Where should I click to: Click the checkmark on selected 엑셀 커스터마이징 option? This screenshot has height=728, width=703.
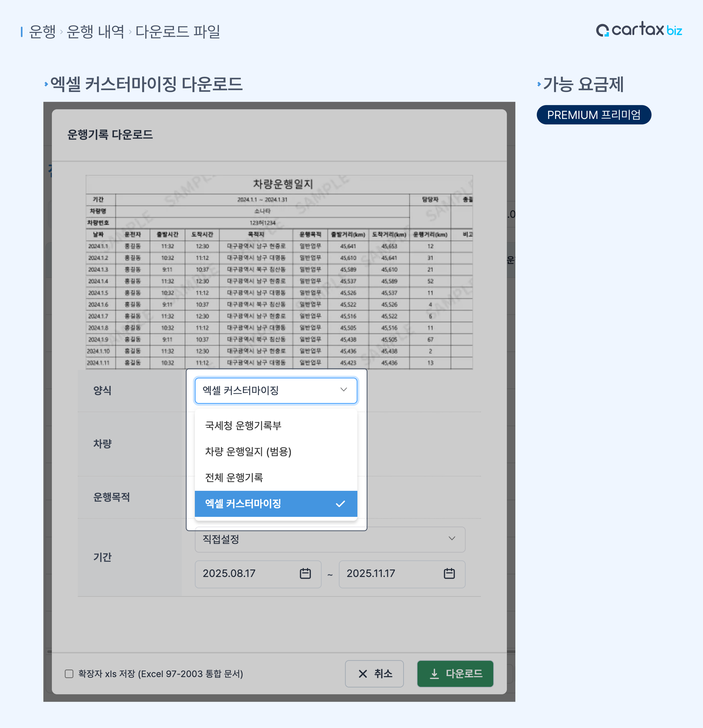(x=340, y=504)
